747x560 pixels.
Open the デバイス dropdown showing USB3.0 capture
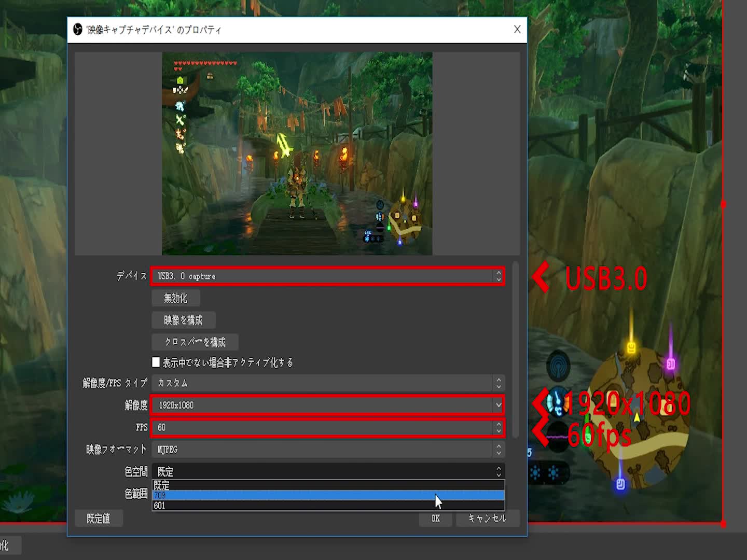click(x=328, y=276)
